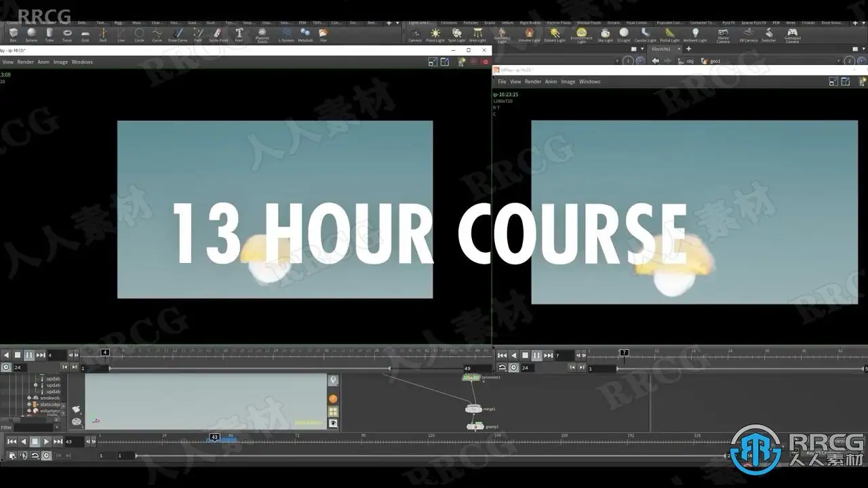Select the Platonic Solids tool

click(262, 35)
